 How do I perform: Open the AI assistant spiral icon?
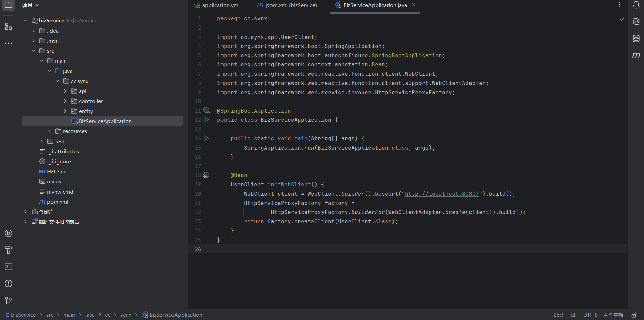pos(636,22)
